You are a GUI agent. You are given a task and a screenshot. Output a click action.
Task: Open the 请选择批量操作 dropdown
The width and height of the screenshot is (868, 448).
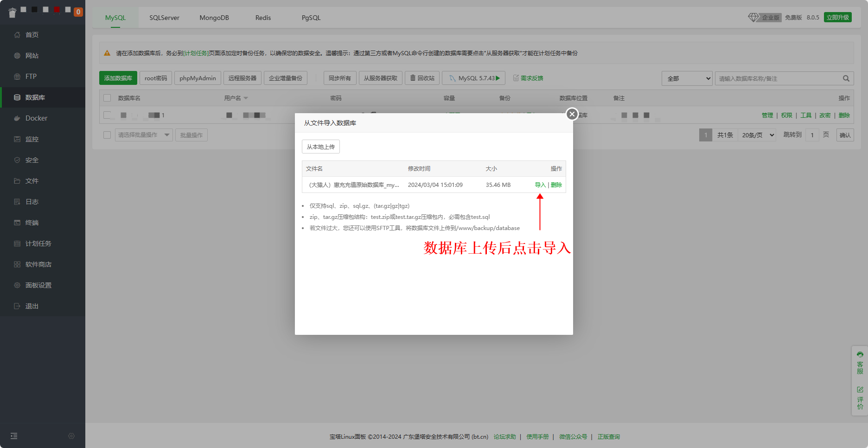[143, 135]
